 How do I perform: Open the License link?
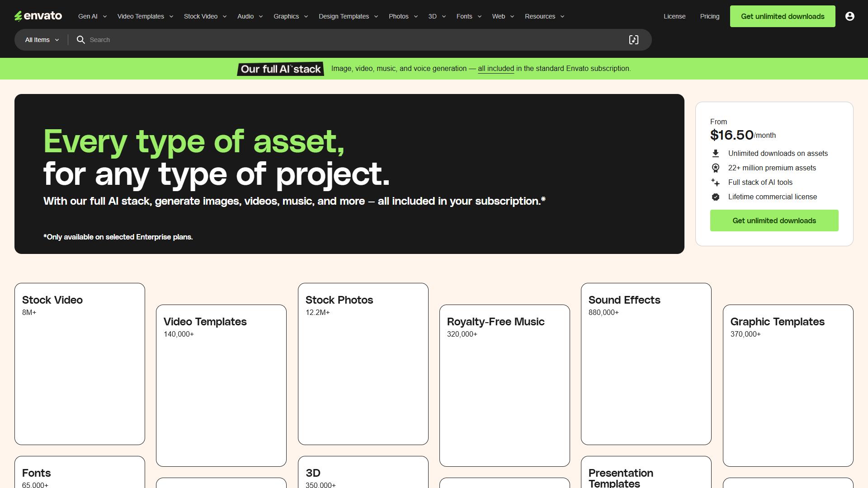pyautogui.click(x=675, y=16)
